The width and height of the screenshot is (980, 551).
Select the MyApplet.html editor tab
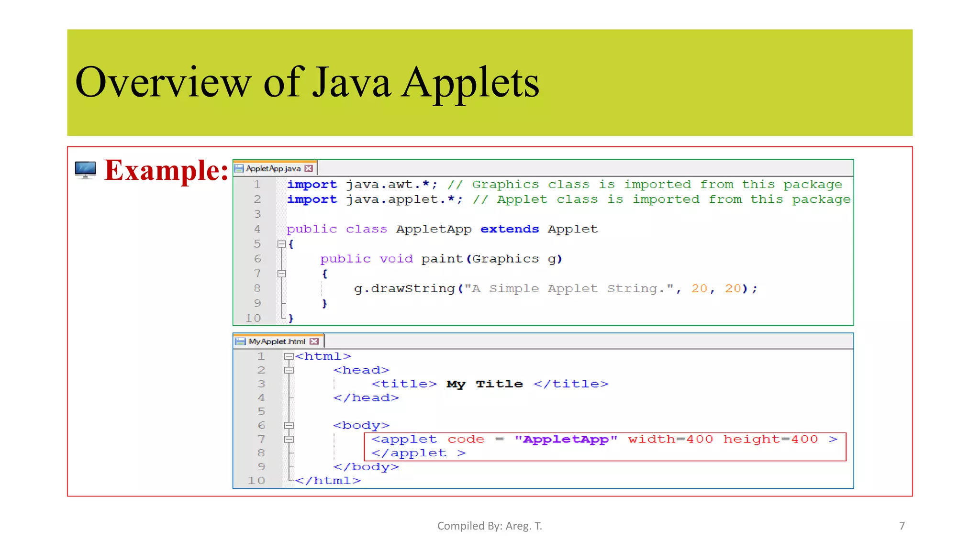[278, 341]
